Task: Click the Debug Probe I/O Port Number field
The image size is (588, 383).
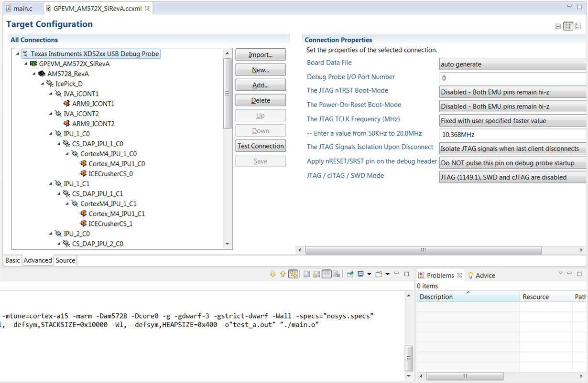Action: pos(513,78)
